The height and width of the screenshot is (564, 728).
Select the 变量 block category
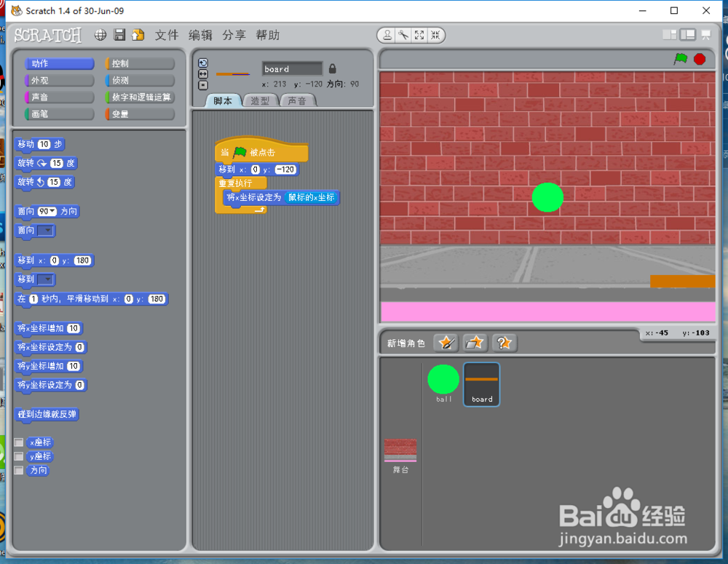(x=140, y=114)
